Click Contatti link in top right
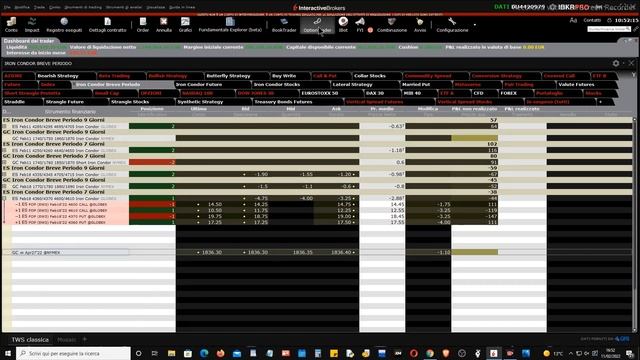 (592, 20)
